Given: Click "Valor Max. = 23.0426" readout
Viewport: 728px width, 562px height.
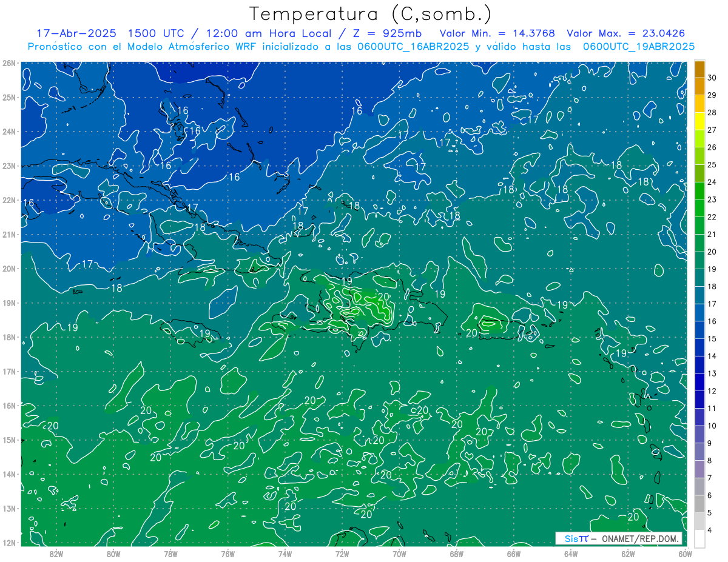Looking at the screenshot, I should (626, 33).
